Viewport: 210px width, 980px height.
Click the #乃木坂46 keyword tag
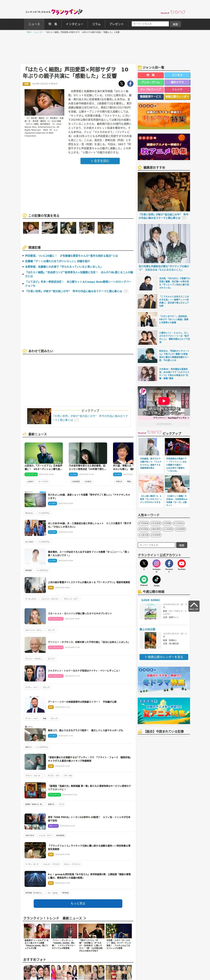(x=179, y=523)
